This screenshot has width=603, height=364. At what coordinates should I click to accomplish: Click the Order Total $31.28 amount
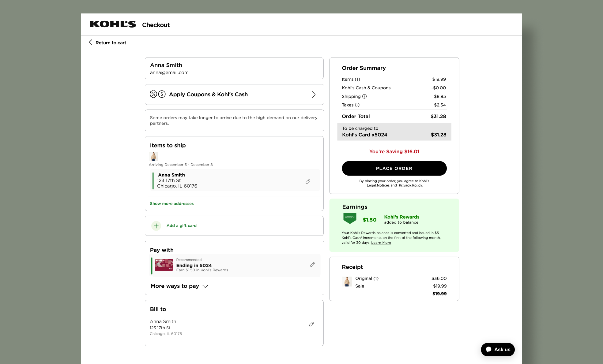tap(438, 117)
